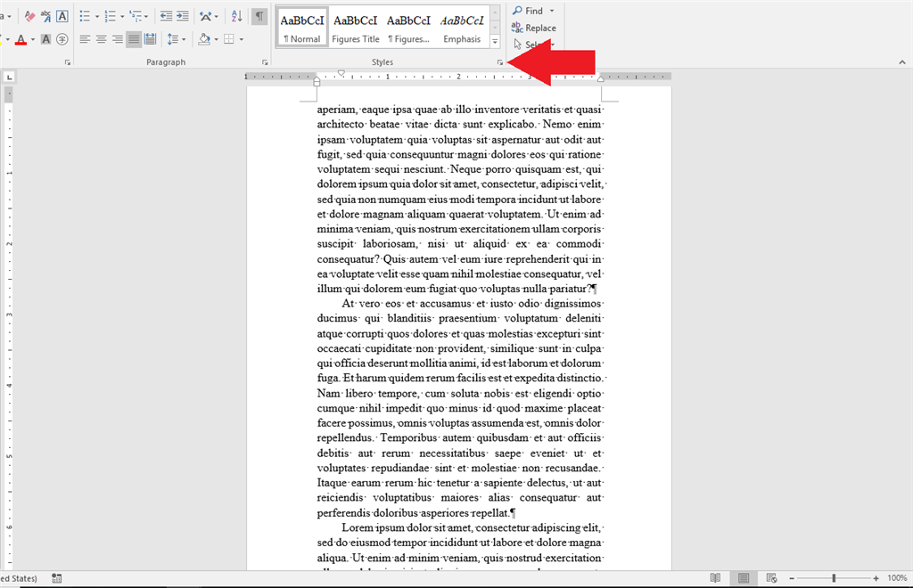Toggle the Show/Hide paragraph marks icon
Viewport: 913px width, 588px height.
click(x=259, y=15)
